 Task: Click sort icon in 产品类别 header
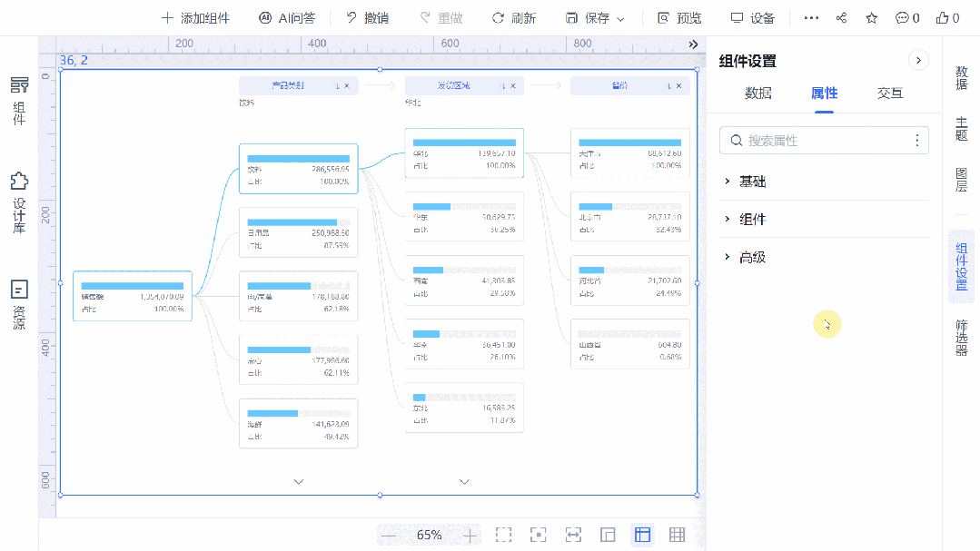coord(337,85)
